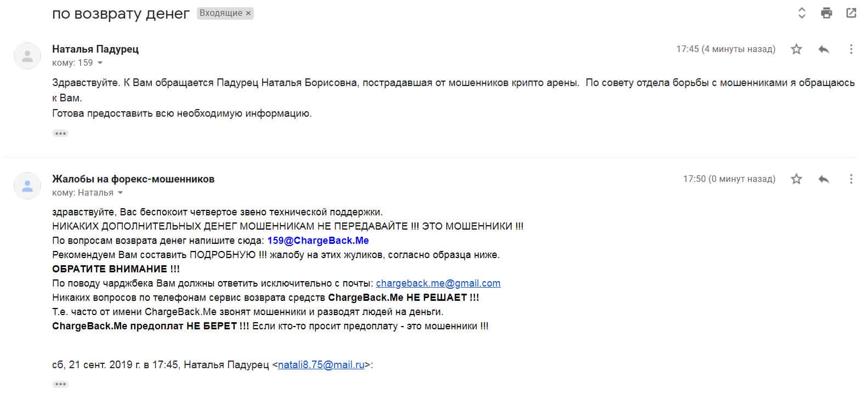Show trimmed quoted text in second message
This screenshot has height=400, width=868.
60,384
